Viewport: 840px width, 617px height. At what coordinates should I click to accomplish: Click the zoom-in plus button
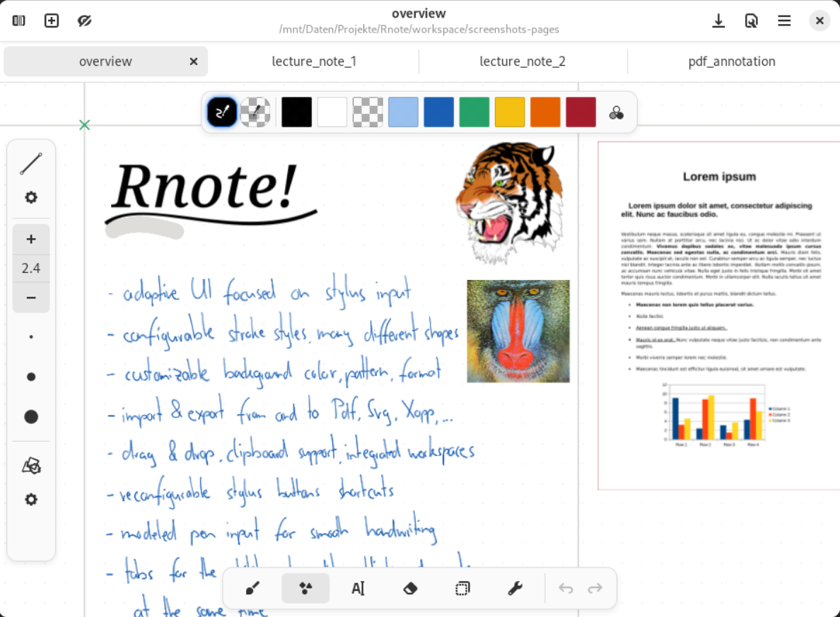(31, 239)
